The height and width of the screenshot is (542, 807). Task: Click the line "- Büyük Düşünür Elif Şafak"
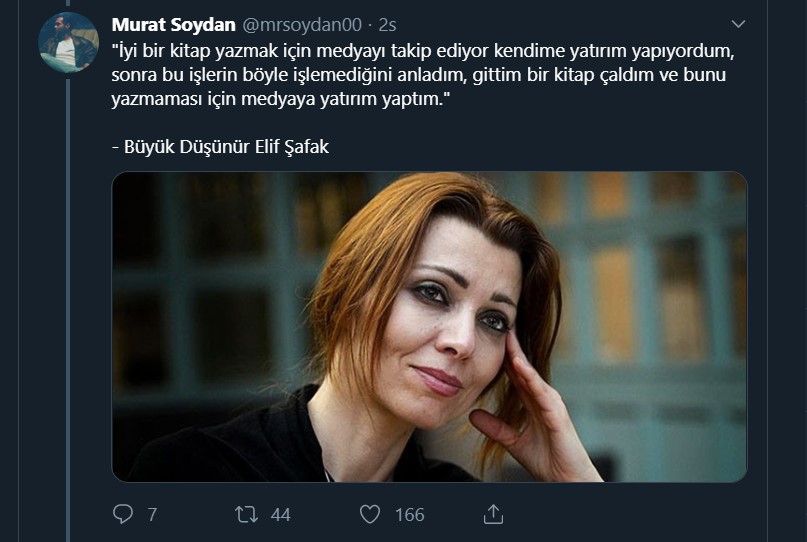tap(220, 147)
